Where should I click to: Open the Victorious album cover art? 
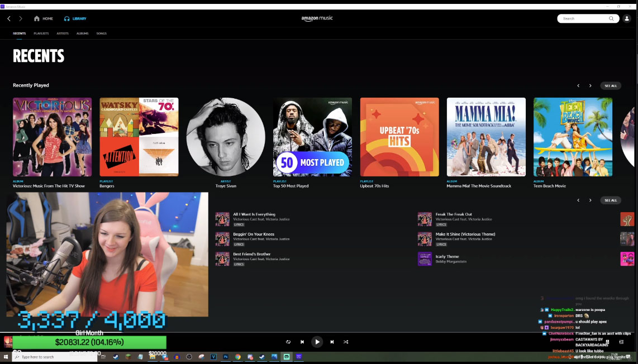pyautogui.click(x=53, y=137)
